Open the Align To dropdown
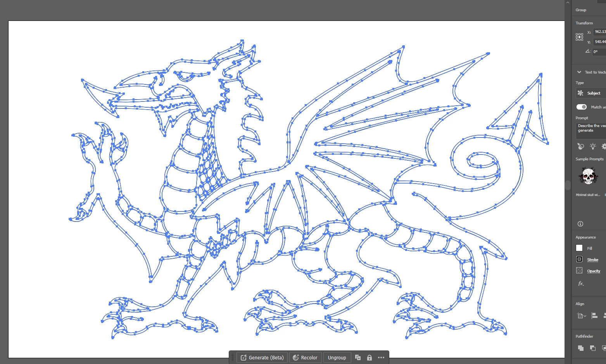Viewport: 606px width, 364px height. (x=582, y=316)
